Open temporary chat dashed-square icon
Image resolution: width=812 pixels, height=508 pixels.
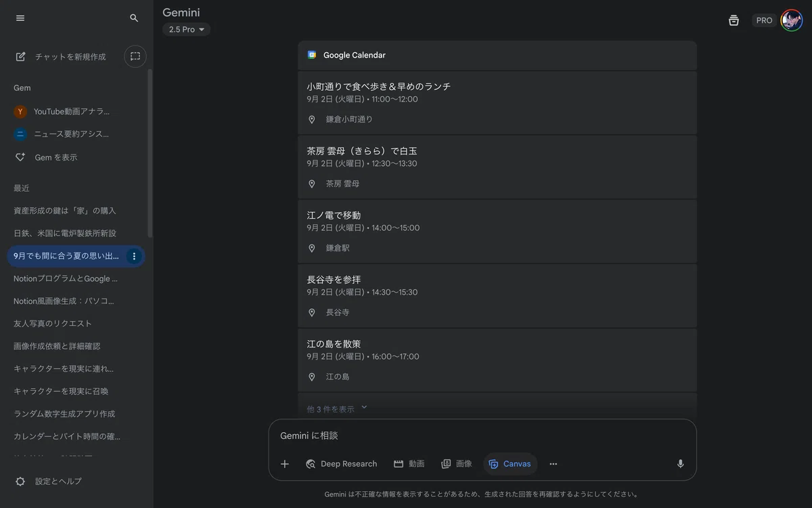pos(135,56)
